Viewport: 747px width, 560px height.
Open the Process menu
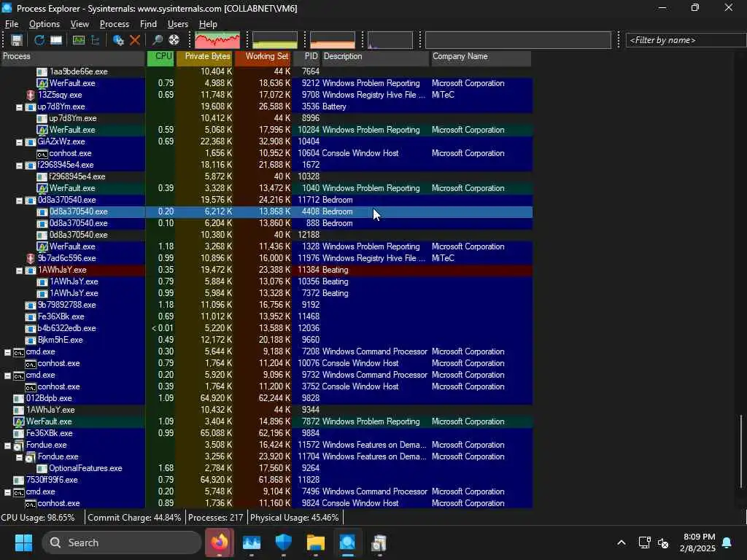click(x=115, y=24)
